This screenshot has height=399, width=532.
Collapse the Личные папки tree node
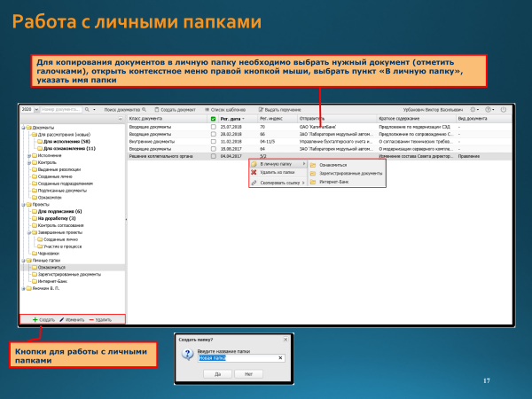[x=23, y=260]
